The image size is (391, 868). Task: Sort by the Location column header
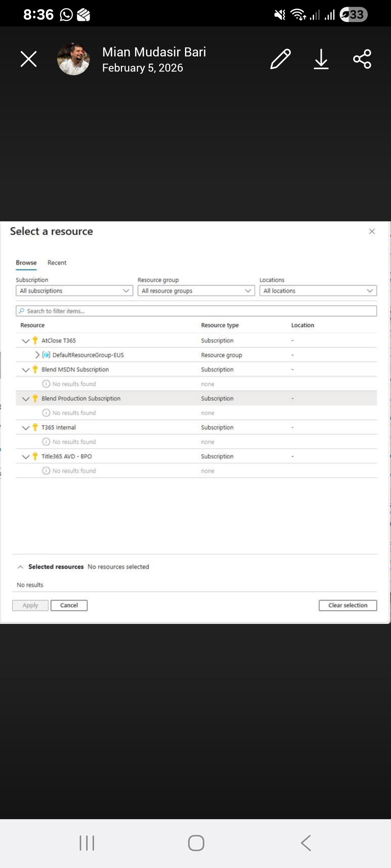[x=303, y=325]
